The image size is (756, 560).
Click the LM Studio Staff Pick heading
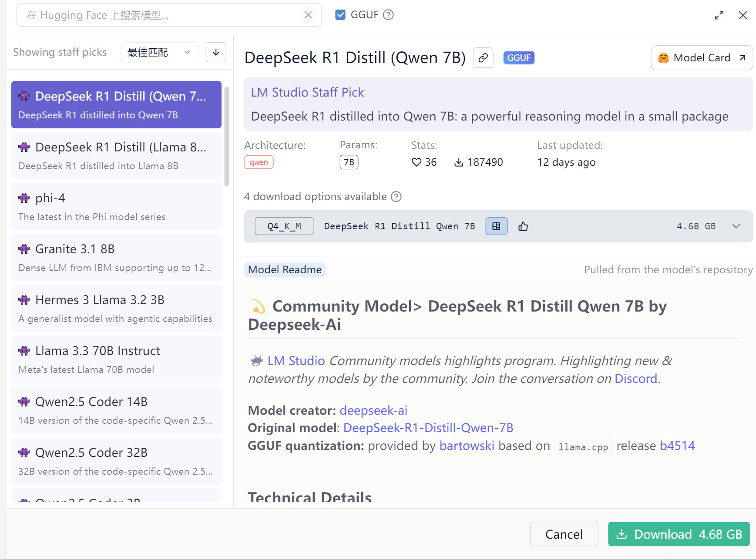coord(307,92)
